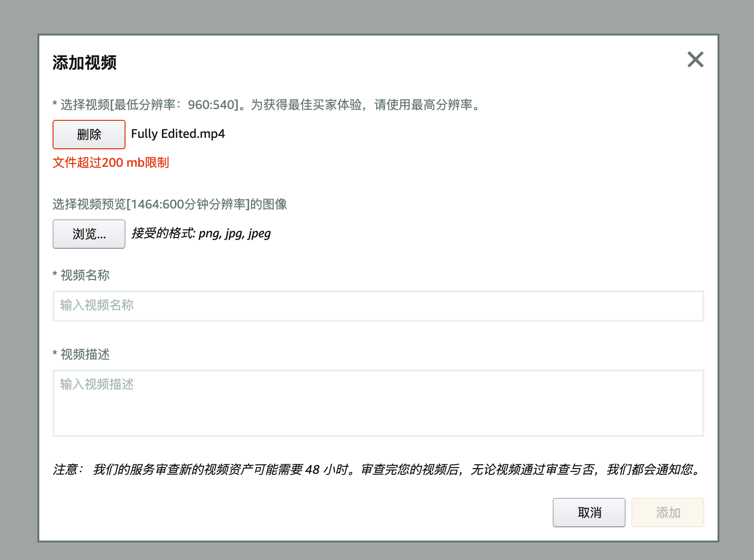Click the 添加视频 dialog title
This screenshot has width=754, height=560.
point(85,63)
